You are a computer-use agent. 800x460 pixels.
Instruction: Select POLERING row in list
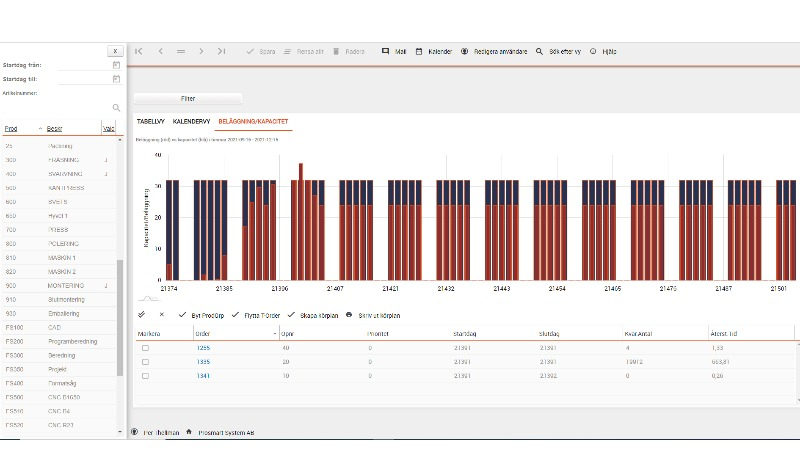(x=59, y=244)
